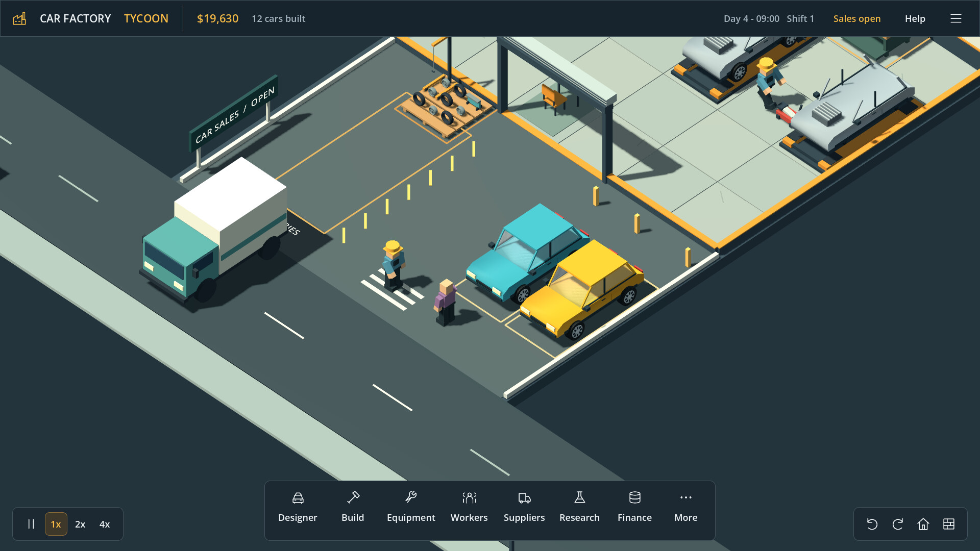This screenshot has height=551, width=980.
Task: Click the $19,630 money balance
Action: coord(217,18)
